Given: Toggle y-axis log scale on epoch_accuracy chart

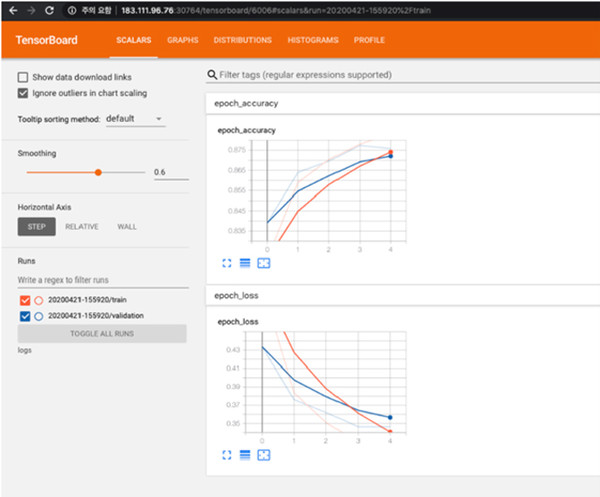Looking at the screenshot, I should click(245, 263).
